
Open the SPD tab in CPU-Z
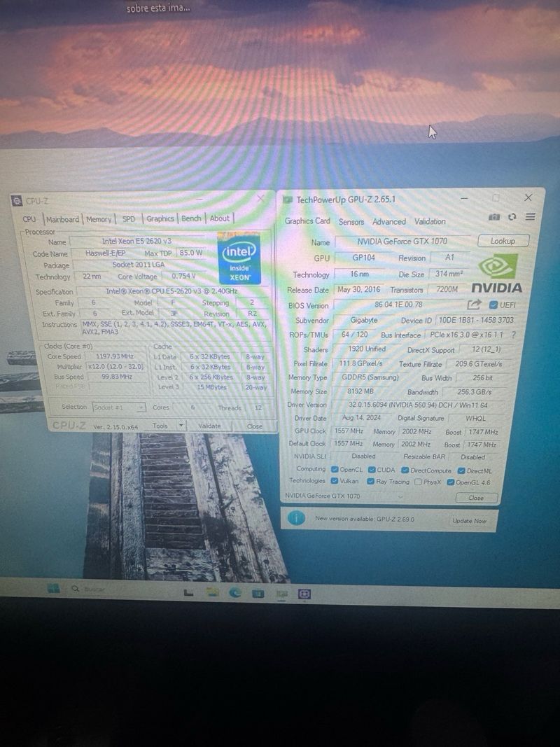pos(129,218)
